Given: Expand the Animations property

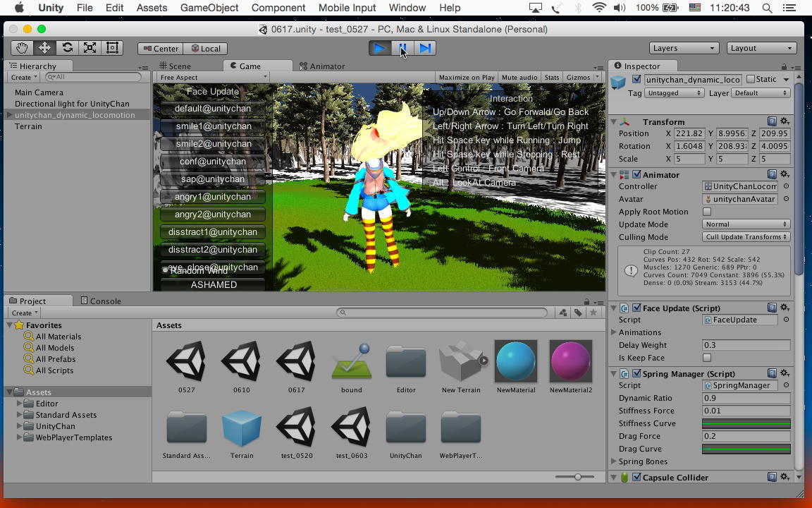Looking at the screenshot, I should point(614,332).
